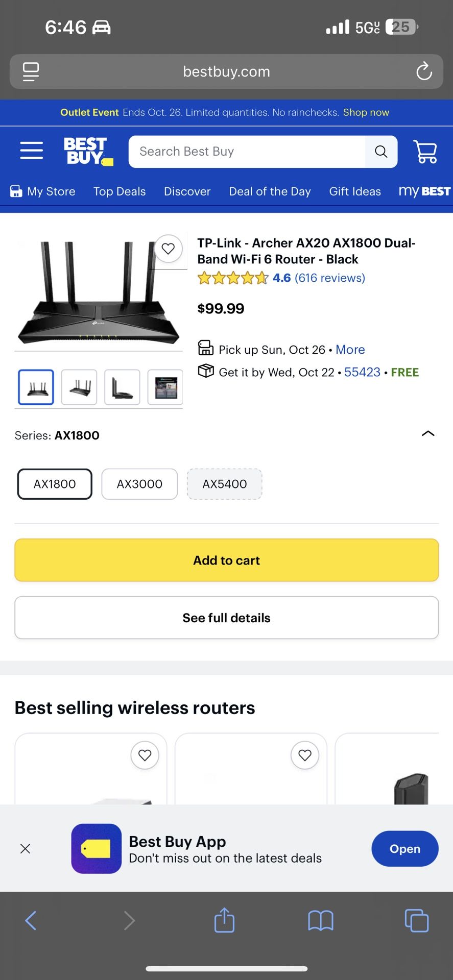Viewport: 453px width, 980px height.
Task: Open Safari bookmarks
Action: [320, 921]
